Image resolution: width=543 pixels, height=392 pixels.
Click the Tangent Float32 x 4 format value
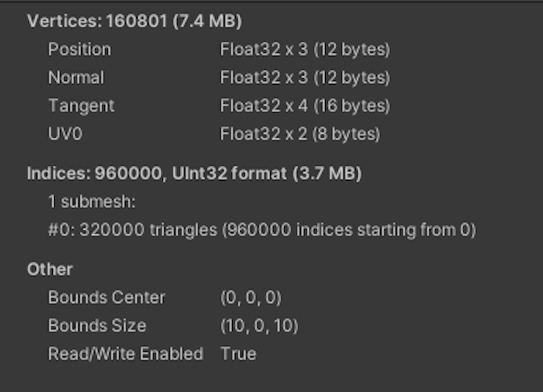[x=304, y=106]
